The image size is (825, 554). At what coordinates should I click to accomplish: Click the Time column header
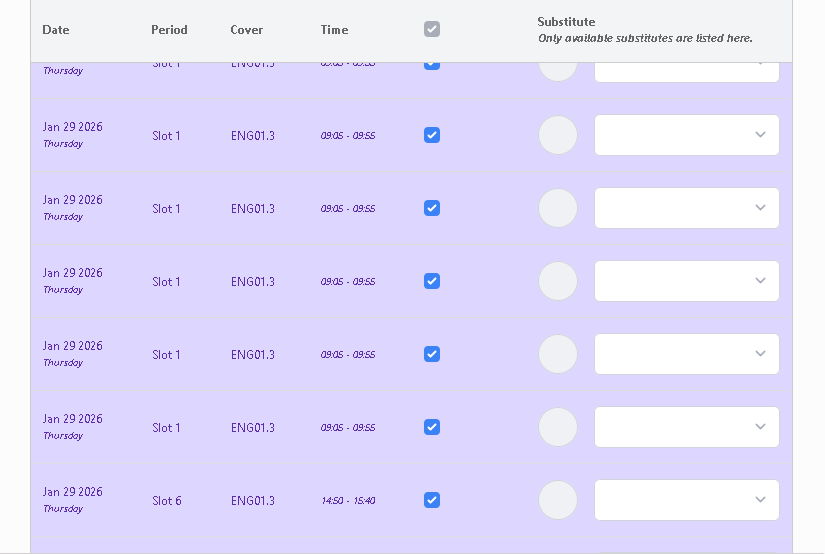coord(334,30)
